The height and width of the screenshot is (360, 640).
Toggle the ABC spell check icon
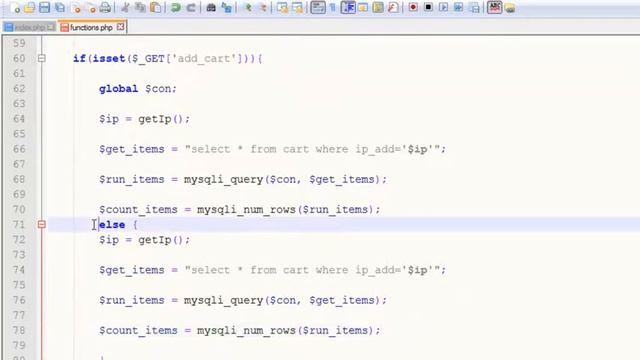click(494, 7)
